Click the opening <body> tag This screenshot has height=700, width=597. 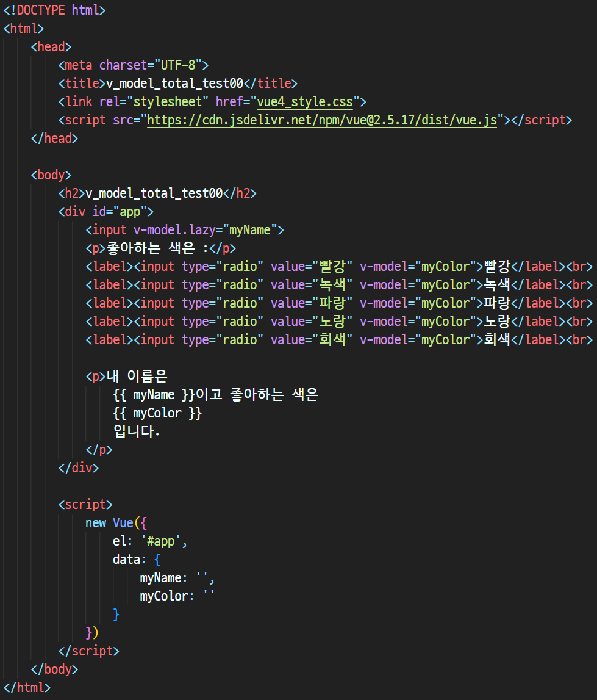tap(51, 175)
